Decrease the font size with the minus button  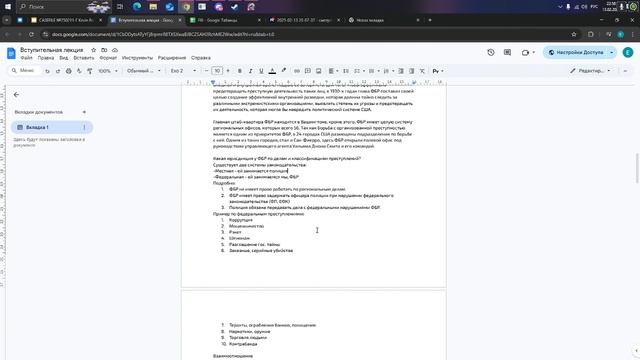(x=207, y=71)
